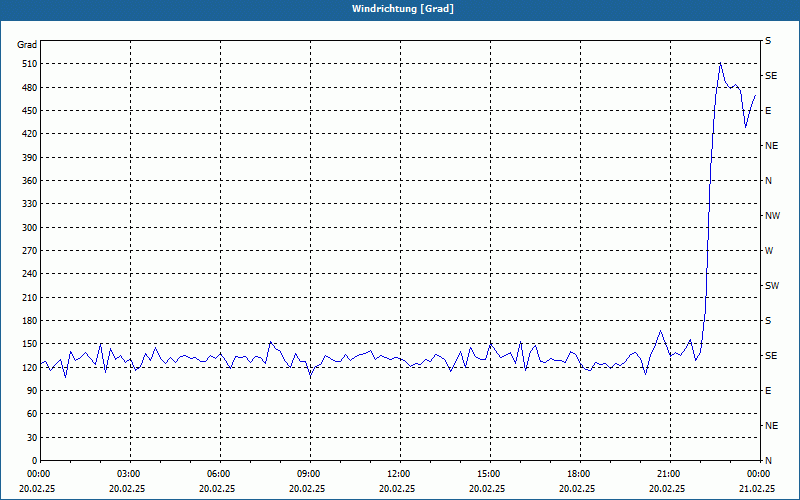Click the 21:00 time label

pos(670,474)
